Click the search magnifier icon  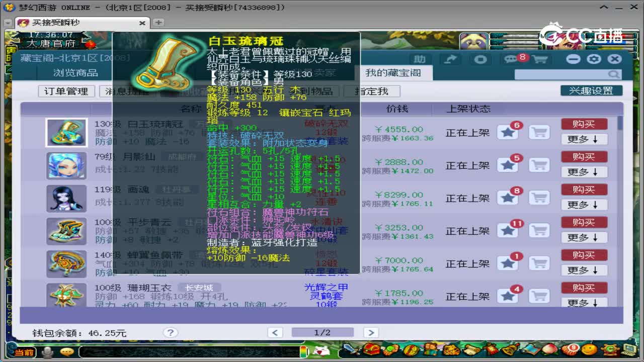[614, 74]
